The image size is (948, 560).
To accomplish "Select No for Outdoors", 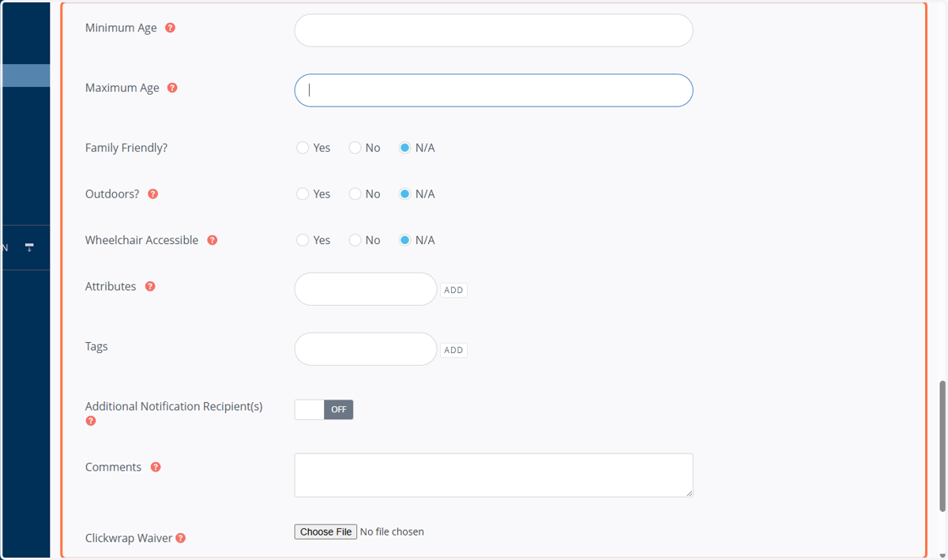I will click(355, 194).
